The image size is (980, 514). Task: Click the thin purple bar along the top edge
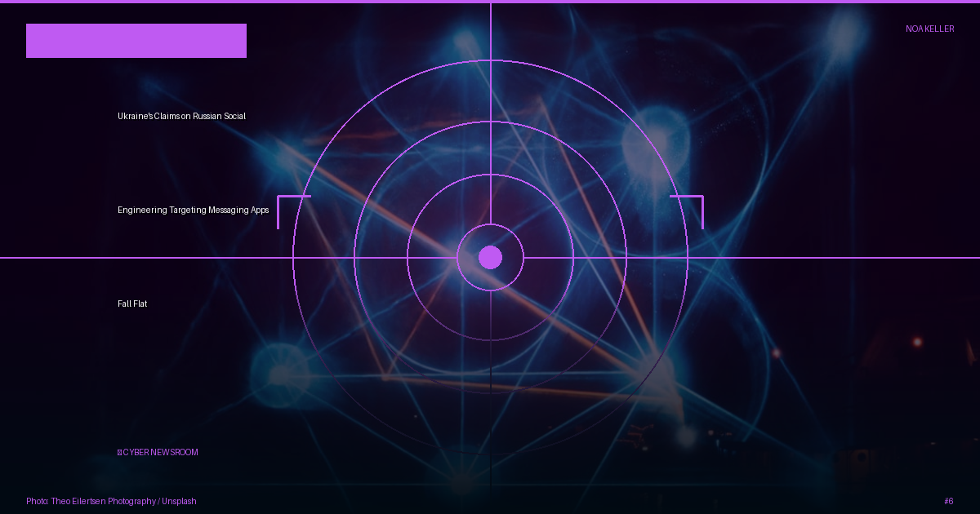pyautogui.click(x=490, y=2)
